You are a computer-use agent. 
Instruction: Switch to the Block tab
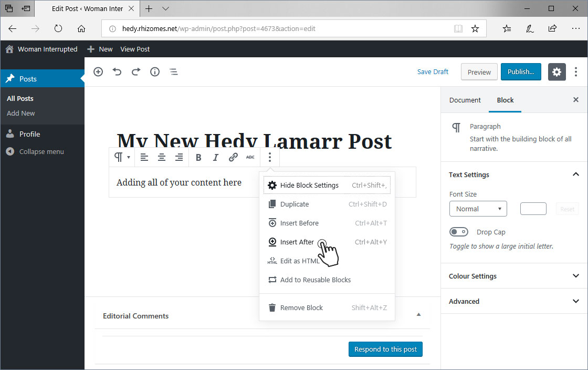click(505, 100)
